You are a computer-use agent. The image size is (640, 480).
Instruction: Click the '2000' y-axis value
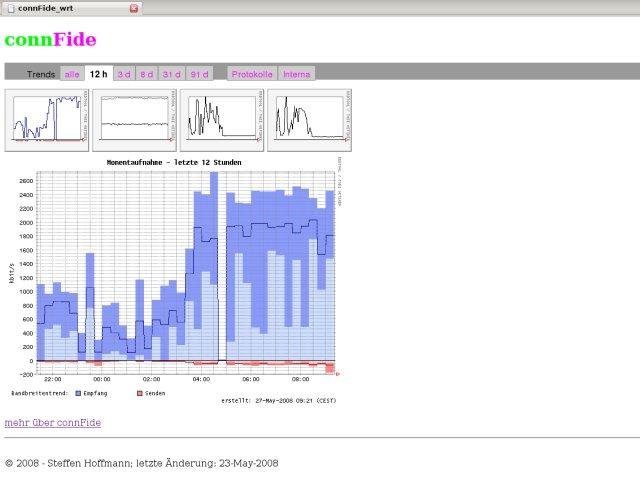(26, 223)
